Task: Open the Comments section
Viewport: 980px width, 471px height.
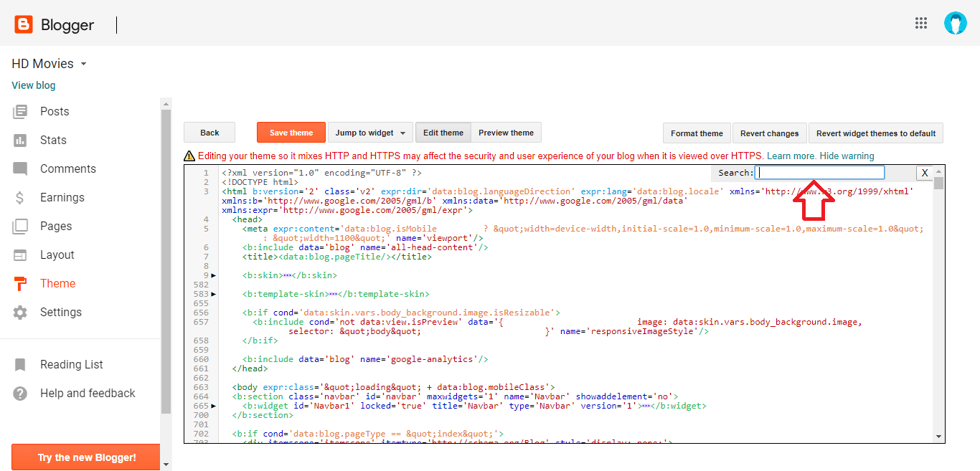Action: coord(68,168)
